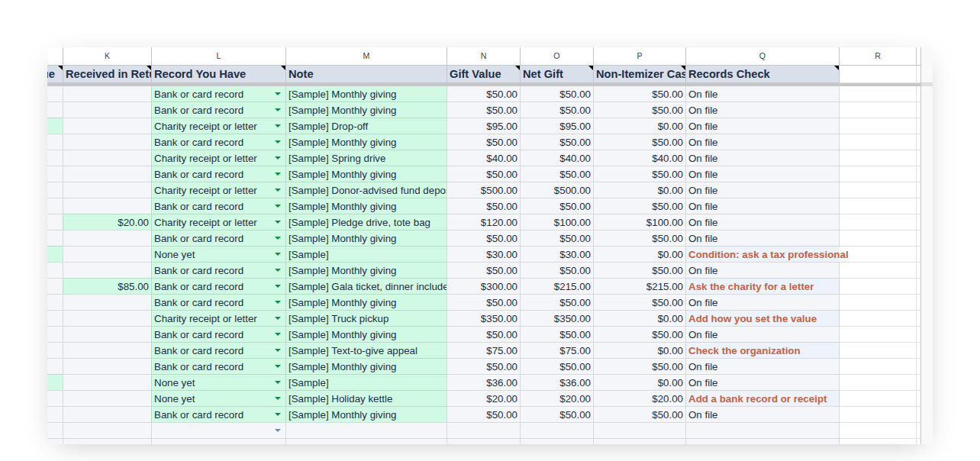The image size is (980, 461).
Task: Select the $36.00 Gift Value cell
Action: coord(483,383)
